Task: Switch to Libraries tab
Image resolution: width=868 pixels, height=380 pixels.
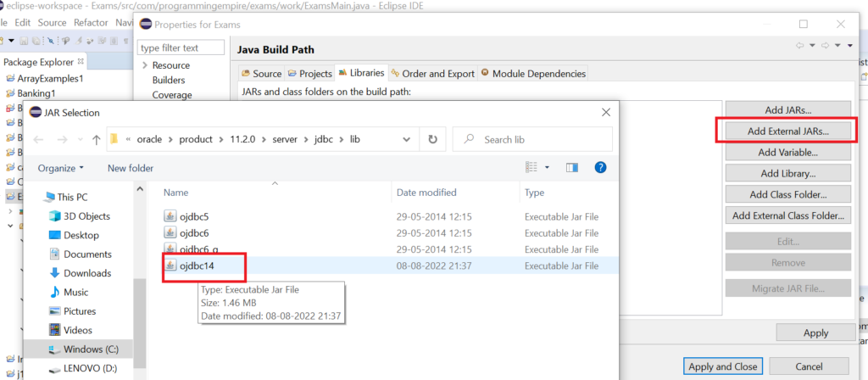Action: pyautogui.click(x=361, y=73)
